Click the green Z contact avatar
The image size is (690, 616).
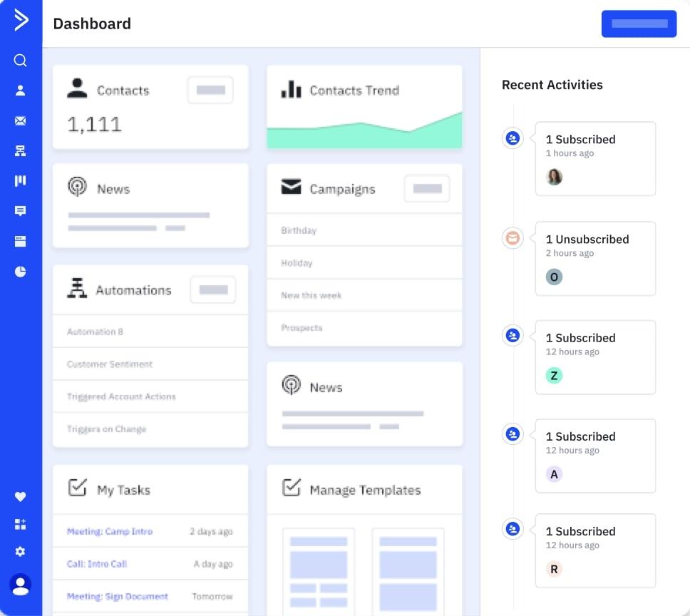pyautogui.click(x=554, y=375)
